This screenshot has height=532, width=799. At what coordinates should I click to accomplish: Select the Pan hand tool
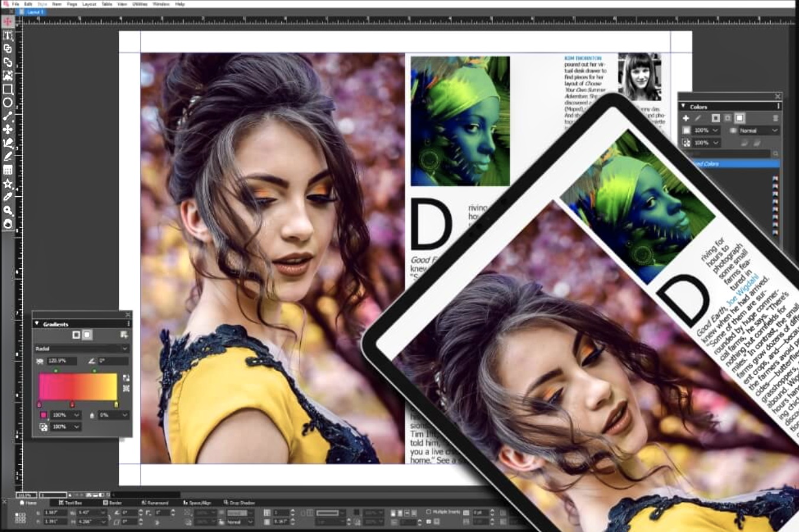8,224
